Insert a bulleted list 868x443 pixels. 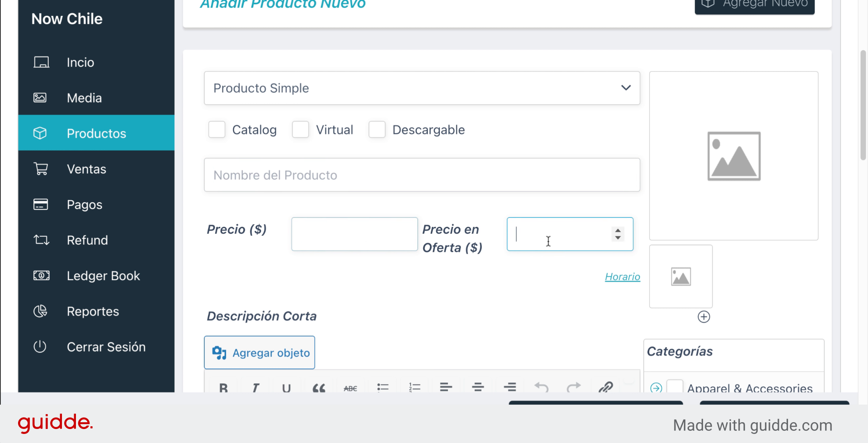pyautogui.click(x=383, y=387)
